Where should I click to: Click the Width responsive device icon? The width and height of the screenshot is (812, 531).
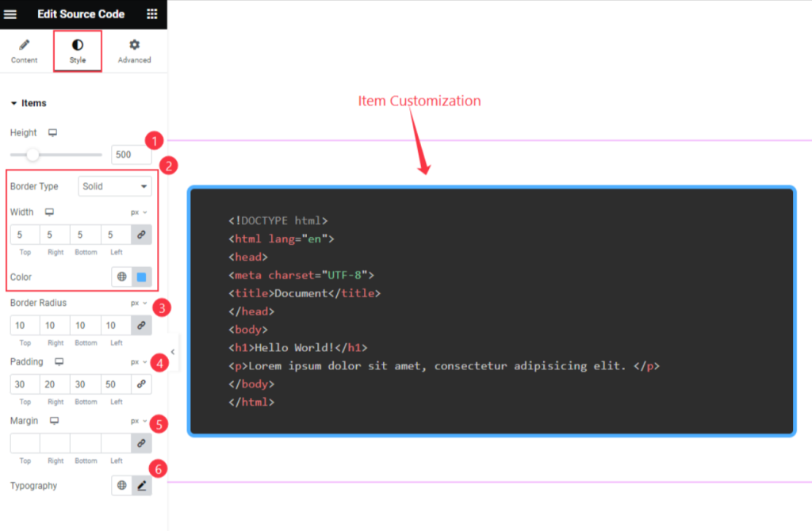click(50, 212)
